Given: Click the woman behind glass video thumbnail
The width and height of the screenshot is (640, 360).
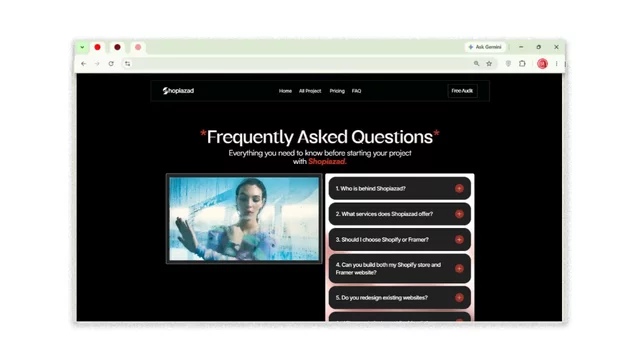Looking at the screenshot, I should click(x=244, y=219).
